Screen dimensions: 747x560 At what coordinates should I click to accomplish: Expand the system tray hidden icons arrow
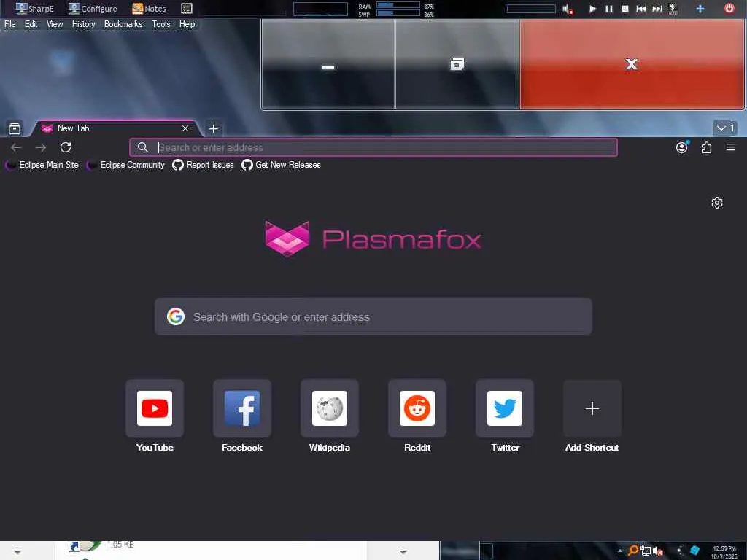(x=620, y=551)
